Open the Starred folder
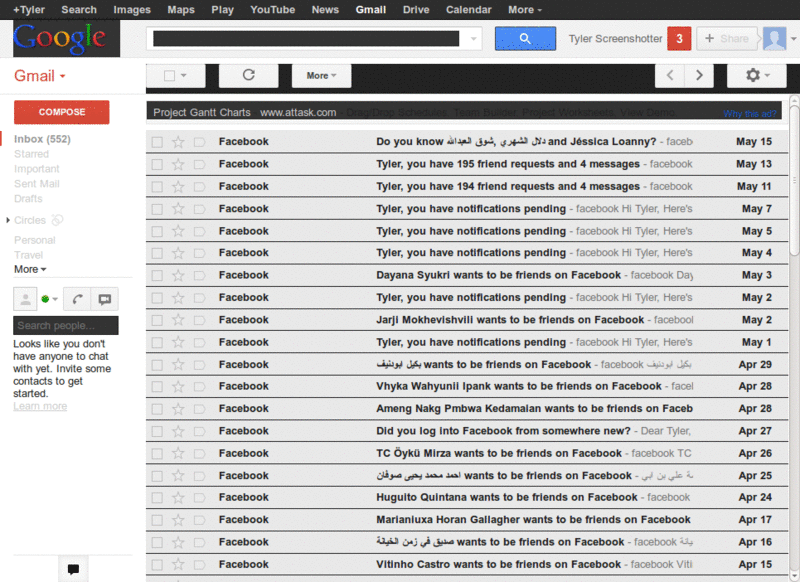 (x=32, y=154)
